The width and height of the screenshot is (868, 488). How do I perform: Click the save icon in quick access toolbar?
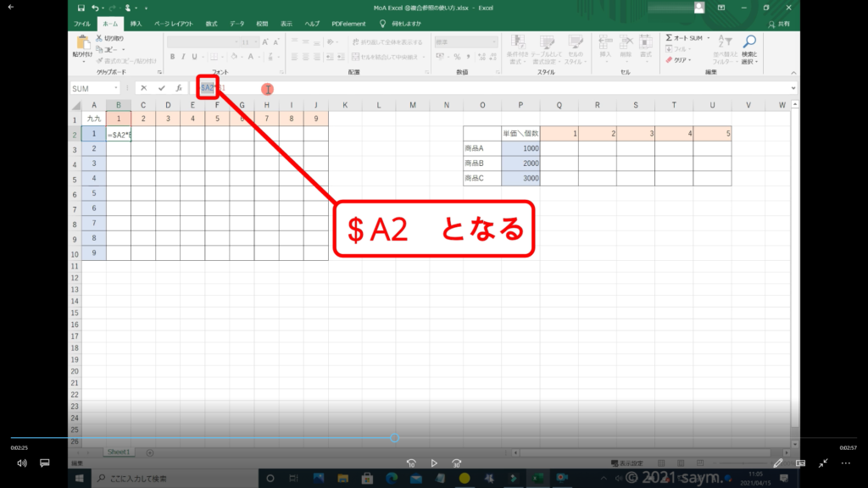(81, 8)
